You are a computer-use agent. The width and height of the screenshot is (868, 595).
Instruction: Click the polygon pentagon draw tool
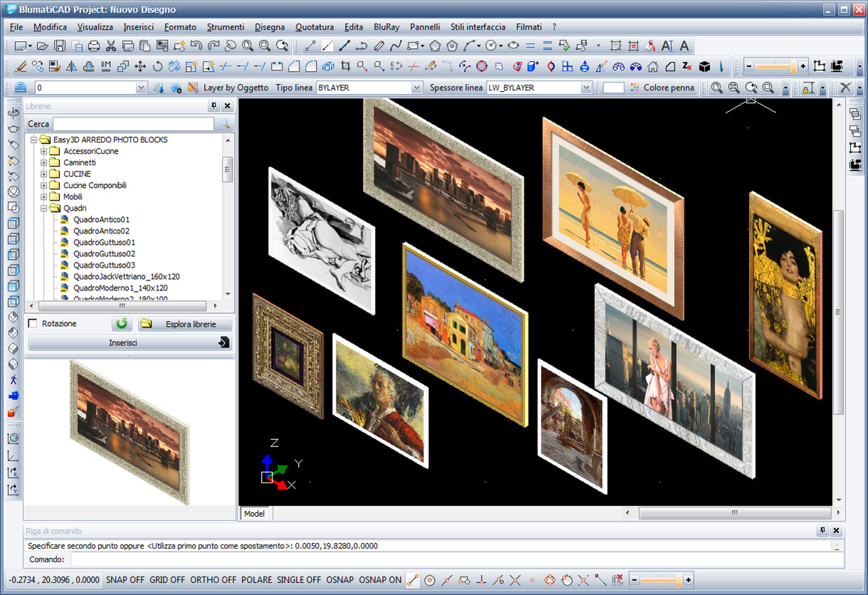(435, 46)
